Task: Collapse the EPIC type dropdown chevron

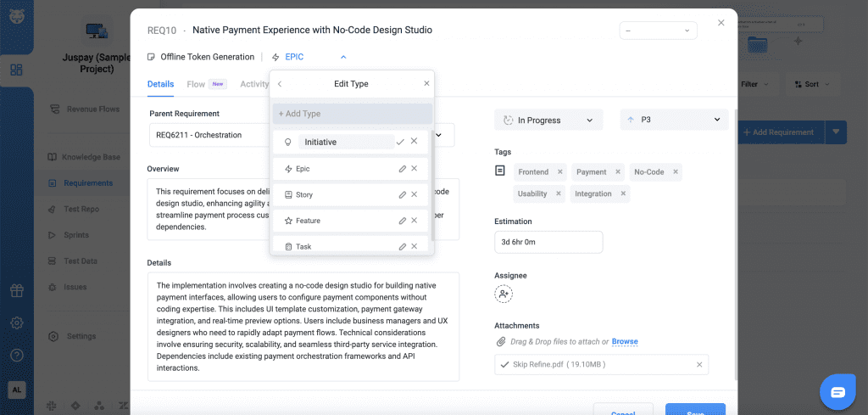Action: (x=343, y=57)
